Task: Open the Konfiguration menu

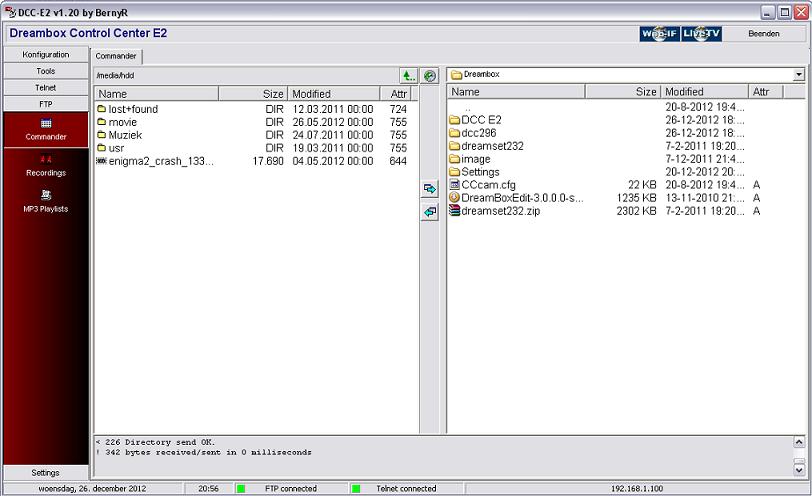Action: tap(46, 55)
